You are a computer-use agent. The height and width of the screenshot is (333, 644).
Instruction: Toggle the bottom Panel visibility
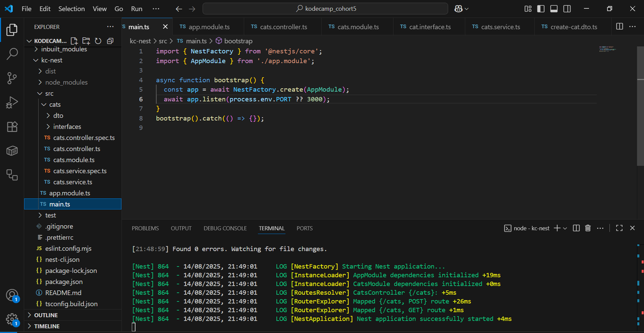pos(554,9)
